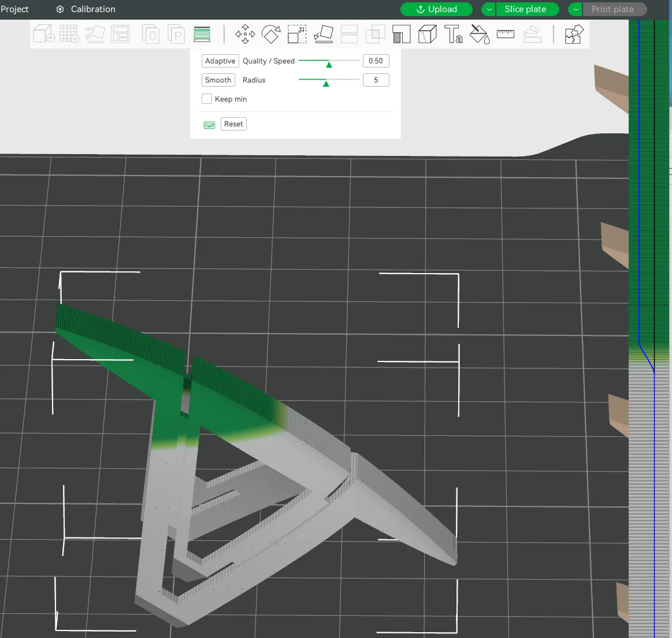
Task: Select the Measure ruler tool
Action: coord(506,35)
